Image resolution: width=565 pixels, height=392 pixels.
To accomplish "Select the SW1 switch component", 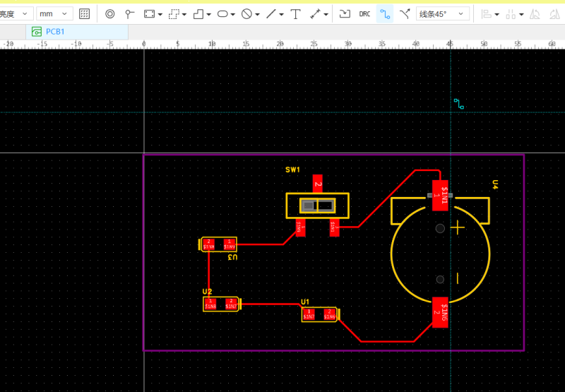I will tap(317, 206).
